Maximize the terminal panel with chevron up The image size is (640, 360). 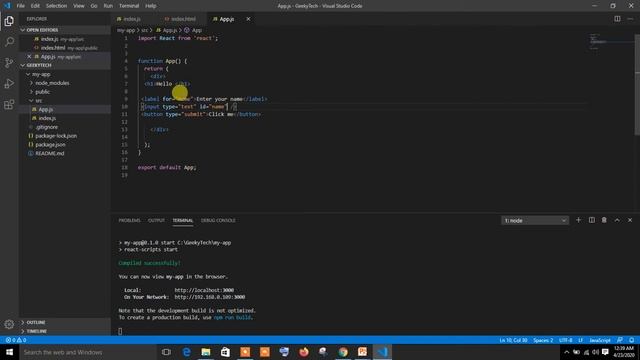tap(617, 220)
